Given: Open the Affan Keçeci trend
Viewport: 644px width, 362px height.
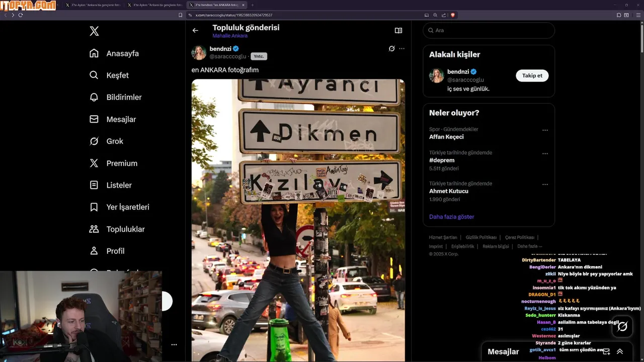Looking at the screenshot, I should coord(446,137).
